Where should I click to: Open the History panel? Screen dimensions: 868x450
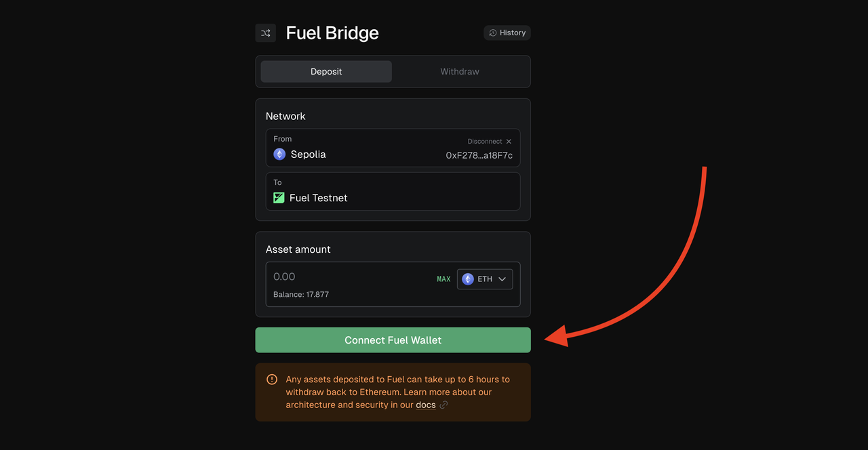(507, 33)
